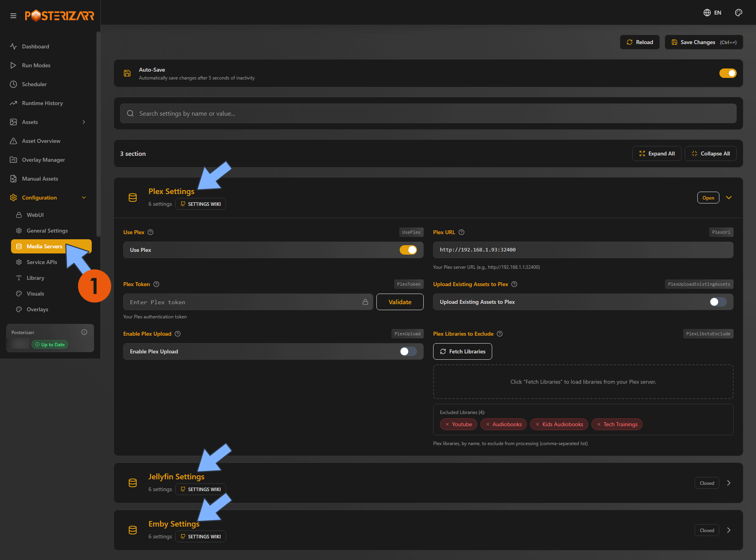Click the language globe icon

pos(707,13)
